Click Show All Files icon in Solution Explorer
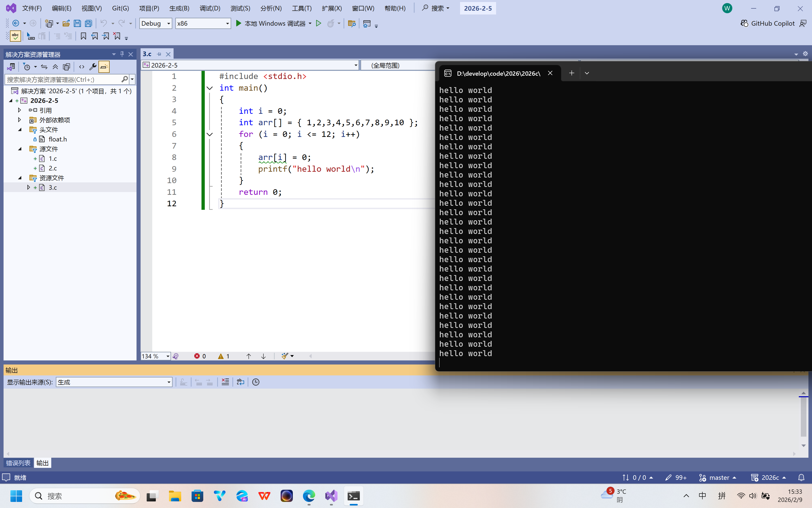Image resolution: width=812 pixels, height=508 pixels. [66, 67]
